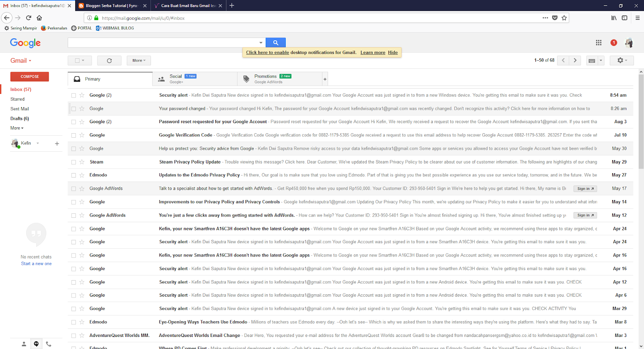Open the phone calls icon
The width and height of the screenshot is (644, 349).
tap(49, 344)
